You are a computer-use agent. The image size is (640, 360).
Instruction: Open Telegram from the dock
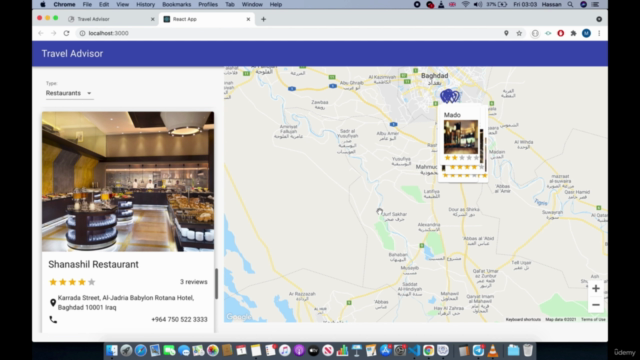[478, 350]
